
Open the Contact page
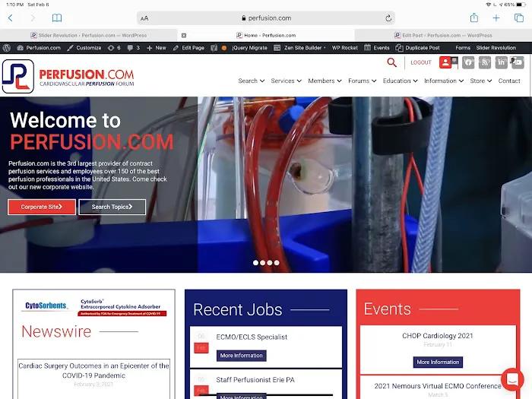click(x=509, y=81)
